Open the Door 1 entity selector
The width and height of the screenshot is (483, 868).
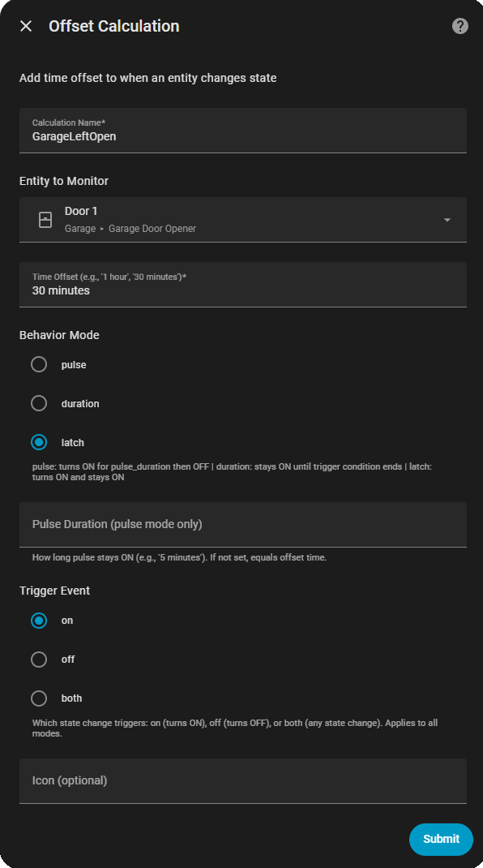tap(243, 220)
